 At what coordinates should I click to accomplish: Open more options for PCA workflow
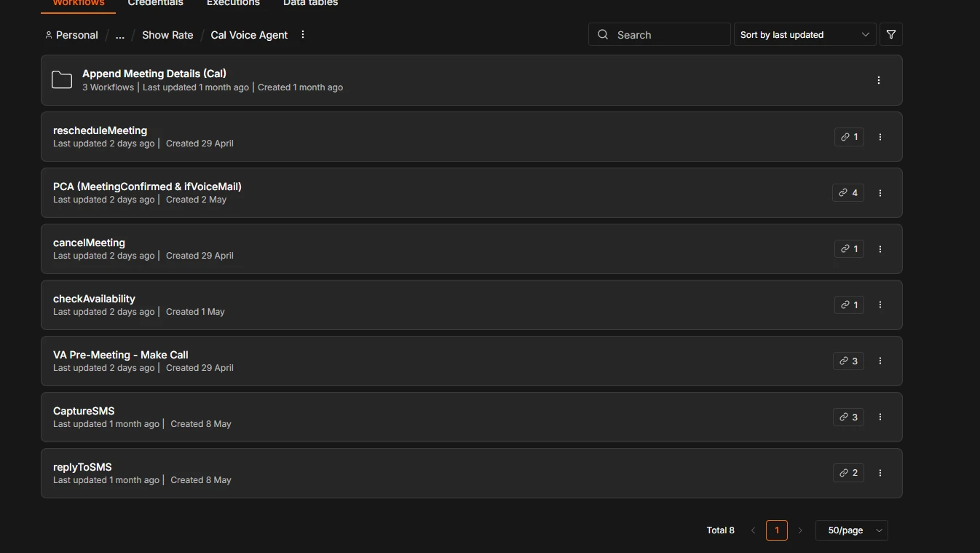[880, 193]
